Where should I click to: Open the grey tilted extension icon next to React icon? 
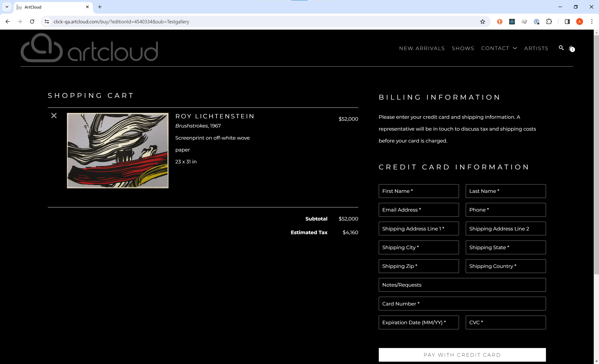(524, 22)
